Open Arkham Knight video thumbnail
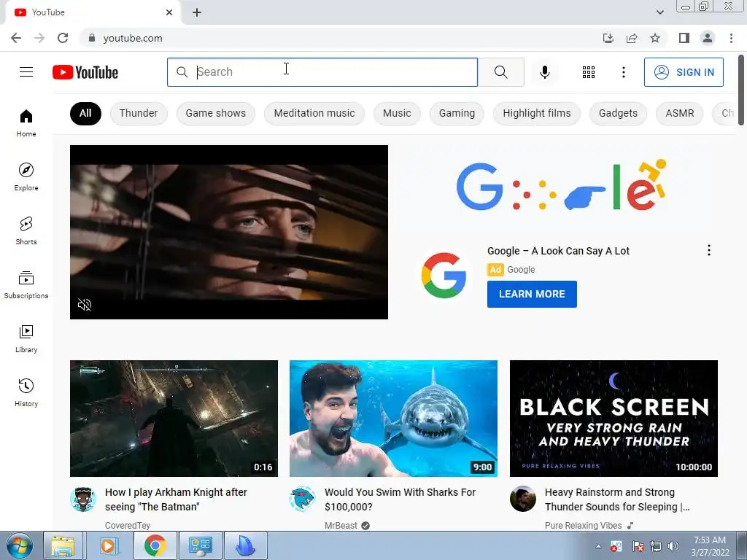Image resolution: width=747 pixels, height=560 pixels. tap(174, 418)
